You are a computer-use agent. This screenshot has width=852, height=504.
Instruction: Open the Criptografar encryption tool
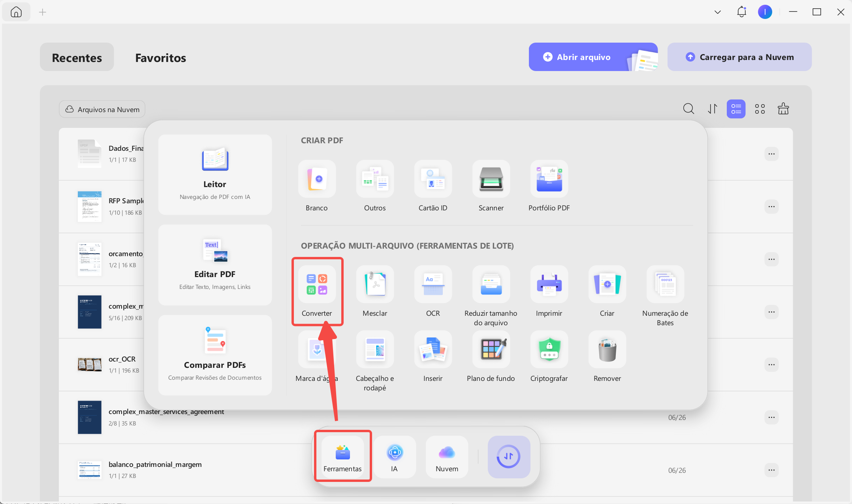pyautogui.click(x=549, y=357)
